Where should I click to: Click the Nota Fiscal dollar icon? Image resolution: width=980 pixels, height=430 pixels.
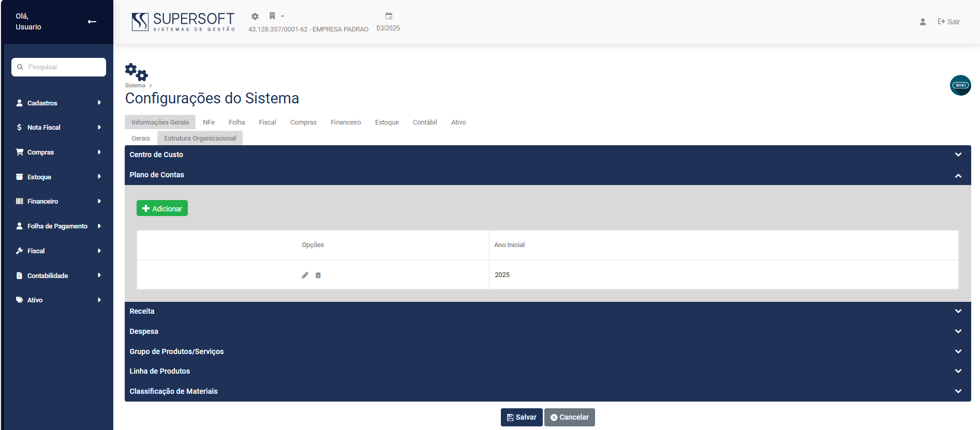(x=19, y=127)
